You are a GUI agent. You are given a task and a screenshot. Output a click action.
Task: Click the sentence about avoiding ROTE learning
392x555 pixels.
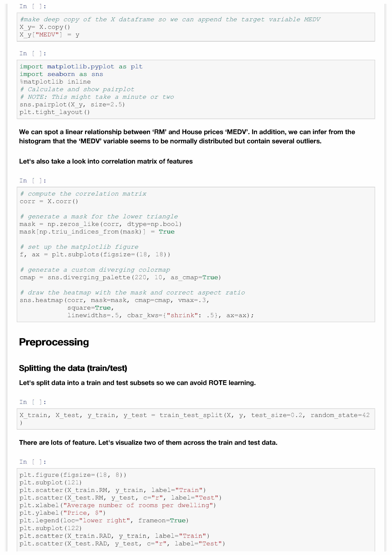tap(137, 383)
